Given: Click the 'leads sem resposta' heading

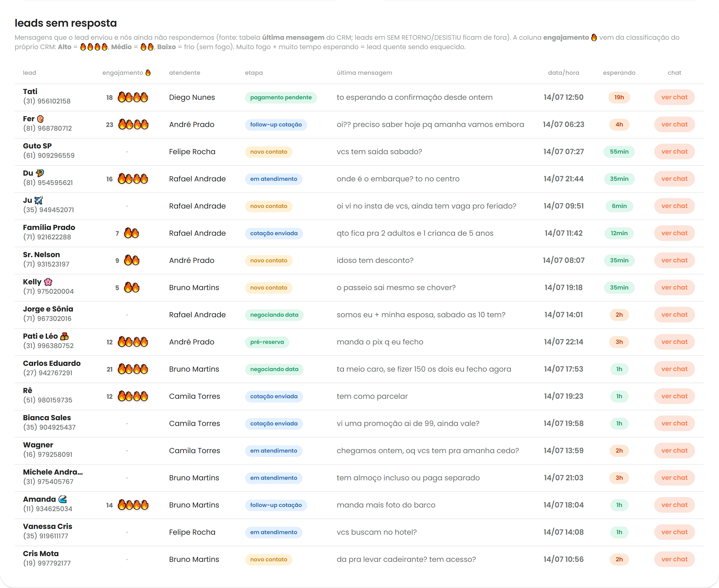Looking at the screenshot, I should coord(66,23).
